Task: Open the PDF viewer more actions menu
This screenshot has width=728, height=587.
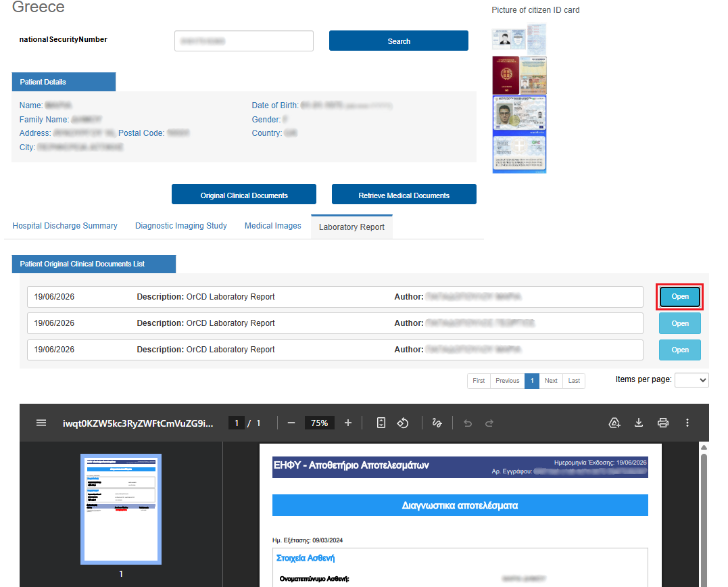Action: 687,423
